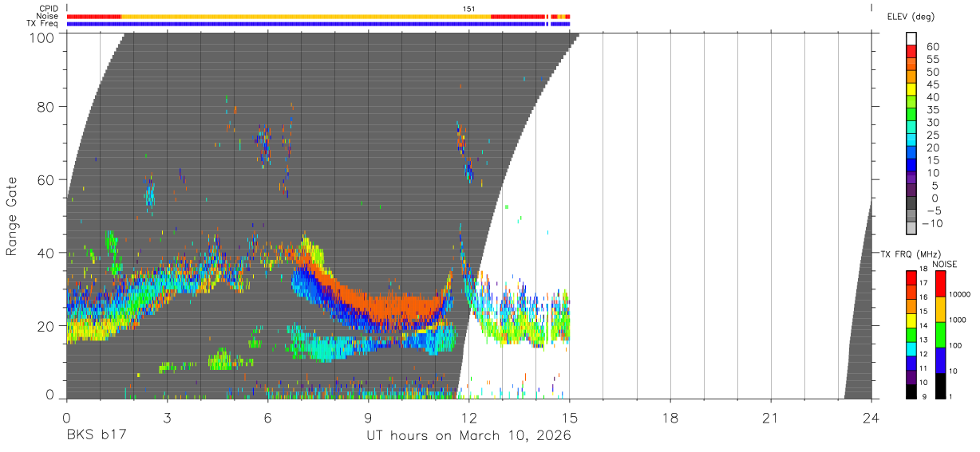Click the red top segment of NOISE color bar
The width and height of the screenshot is (980, 452).
940,284
